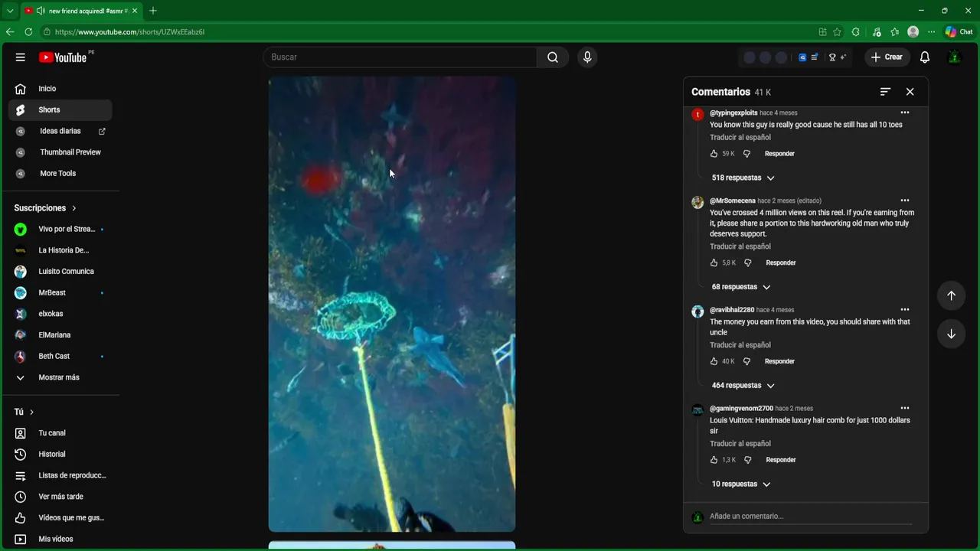Click the Crear button
980x551 pixels.
[x=887, y=57]
